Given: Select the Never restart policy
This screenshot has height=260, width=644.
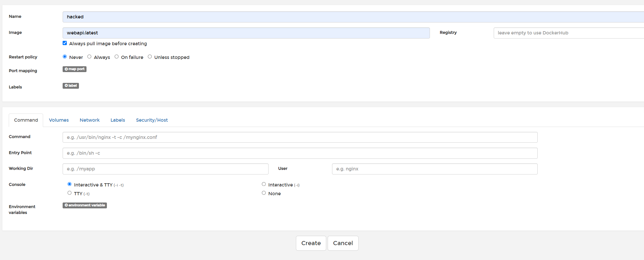Looking at the screenshot, I should pyautogui.click(x=65, y=57).
